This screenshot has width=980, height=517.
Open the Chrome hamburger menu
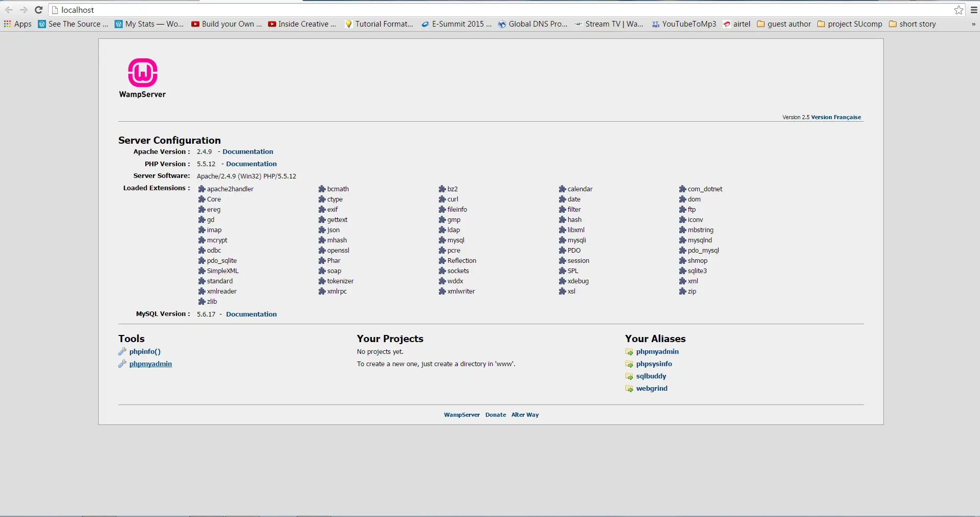click(974, 10)
